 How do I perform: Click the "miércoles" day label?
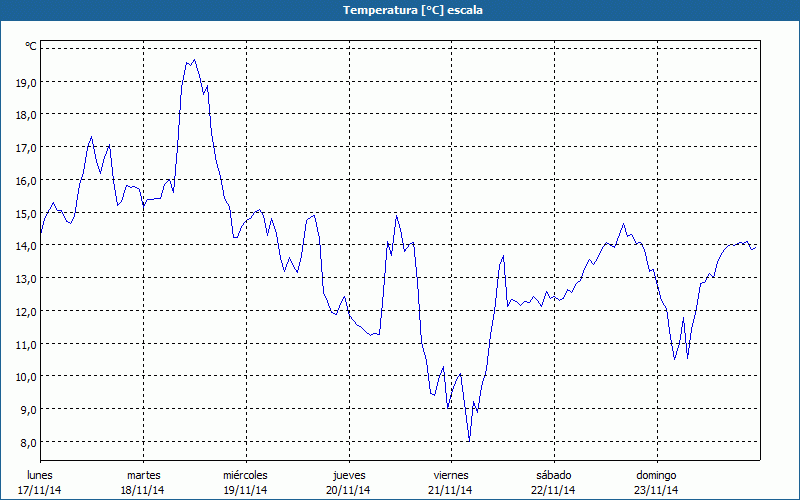point(245,475)
